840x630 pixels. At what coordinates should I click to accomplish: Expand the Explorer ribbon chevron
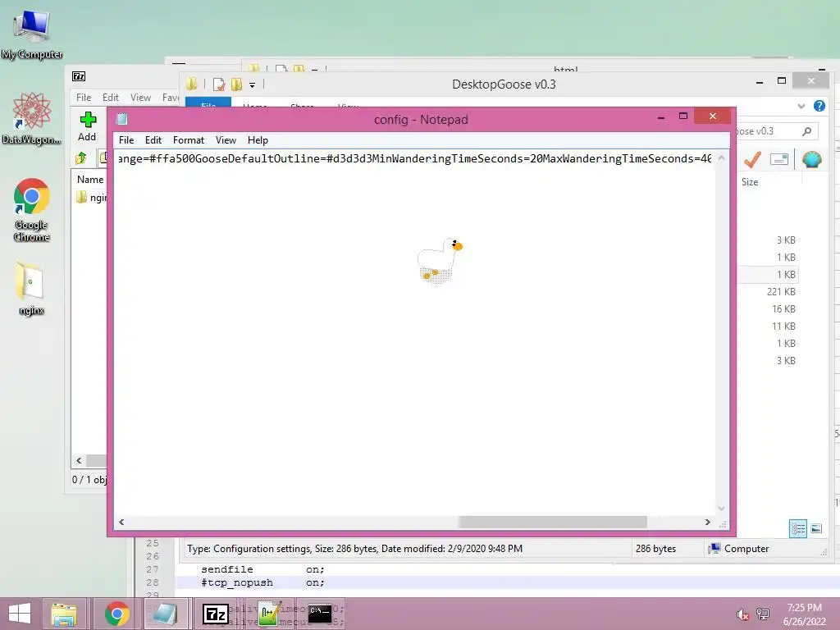pos(801,106)
